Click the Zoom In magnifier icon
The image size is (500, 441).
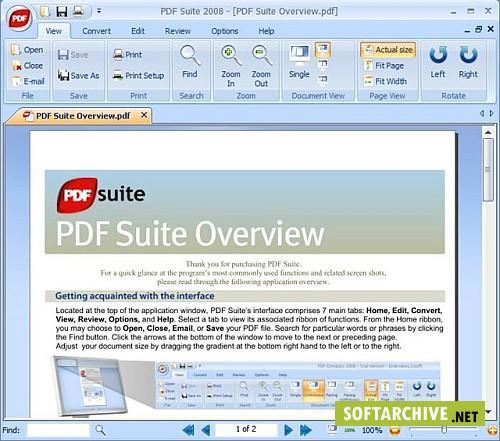click(x=231, y=56)
